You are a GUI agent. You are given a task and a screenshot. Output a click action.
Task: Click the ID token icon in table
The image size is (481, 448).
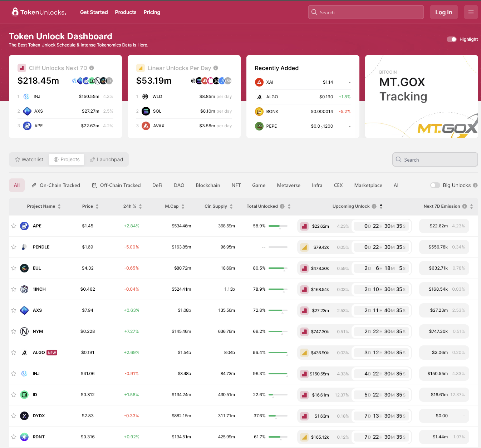[24, 395]
